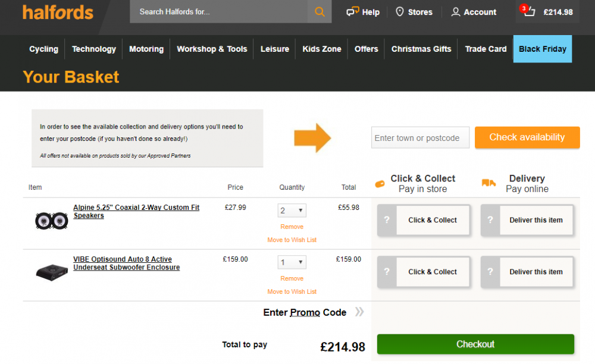Open the Motoring menu
Screen dimensions: 595x364
pos(146,49)
